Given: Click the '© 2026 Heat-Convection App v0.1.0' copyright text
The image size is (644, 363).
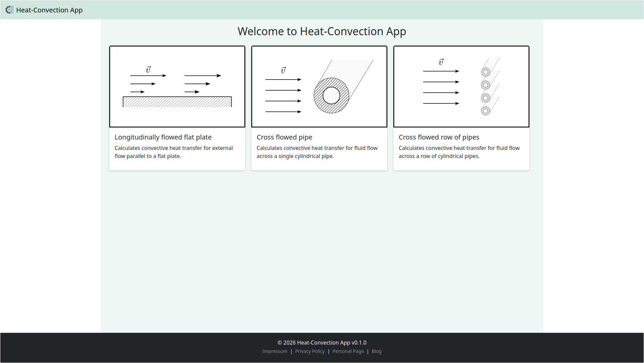Looking at the screenshot, I should [322, 343].
